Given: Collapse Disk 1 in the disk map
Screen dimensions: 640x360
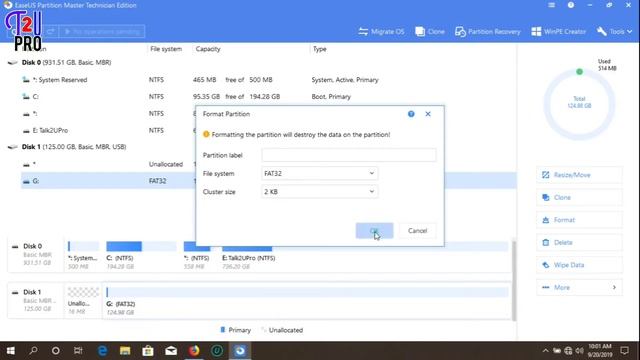Looking at the screenshot, I should pyautogui.click(x=15, y=292).
